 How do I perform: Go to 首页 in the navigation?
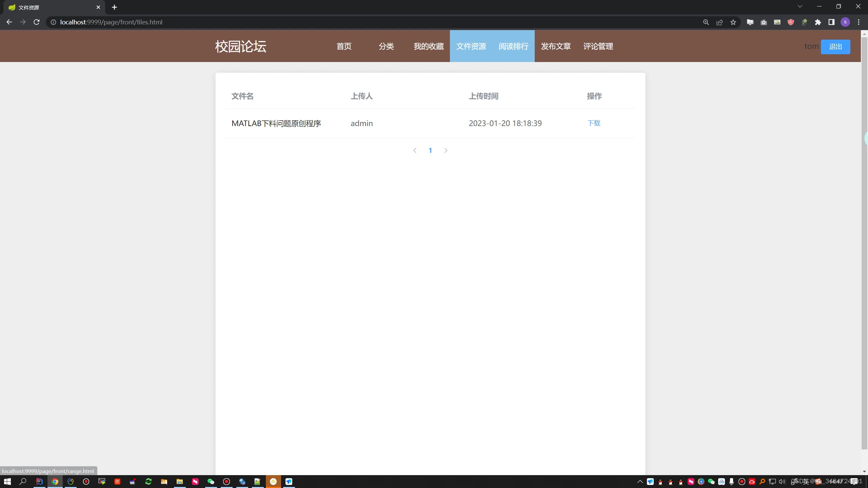(x=344, y=46)
